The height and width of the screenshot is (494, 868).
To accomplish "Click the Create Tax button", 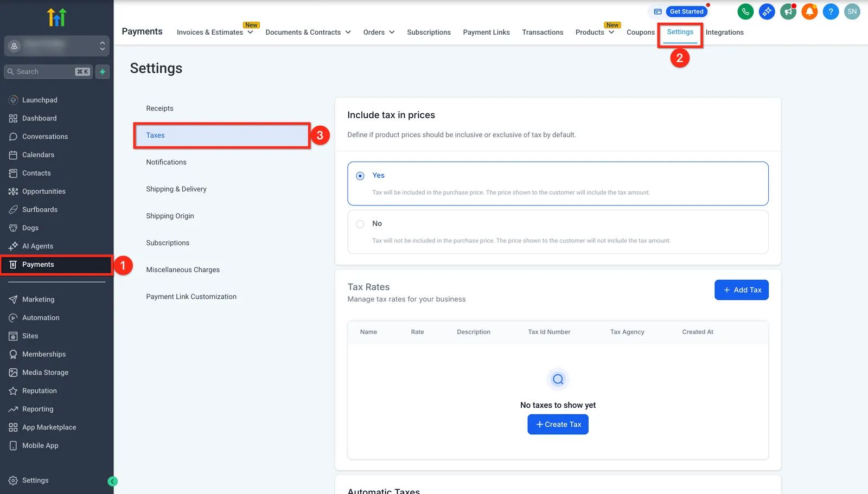I will pyautogui.click(x=558, y=425).
